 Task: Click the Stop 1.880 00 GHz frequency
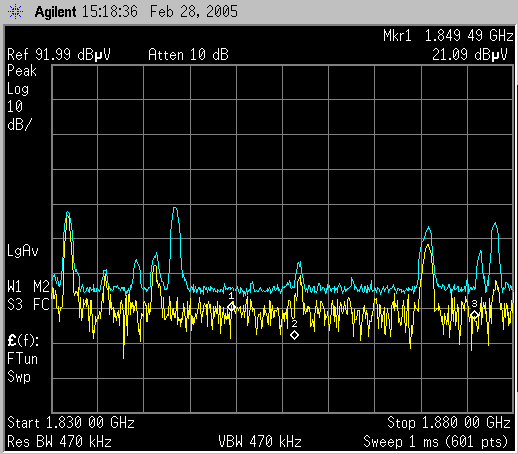point(449,423)
